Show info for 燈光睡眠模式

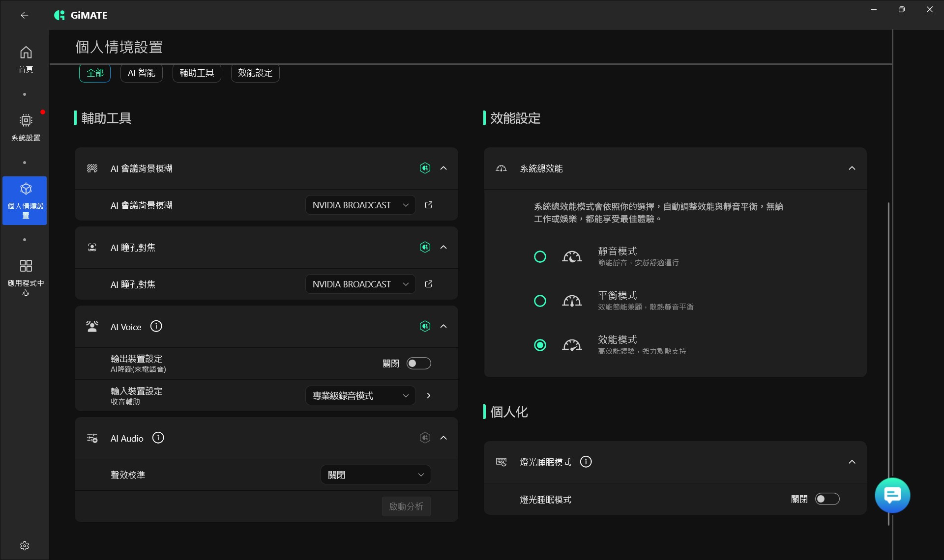point(586,462)
